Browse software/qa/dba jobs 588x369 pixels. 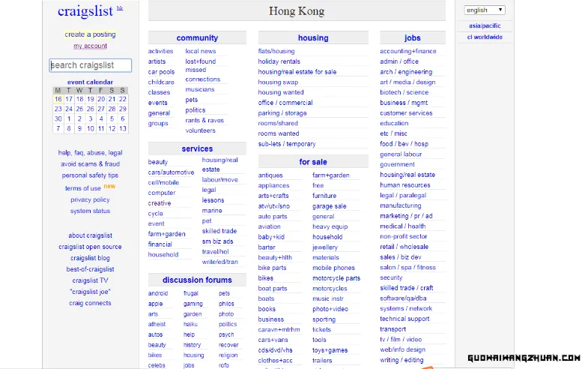[403, 298]
